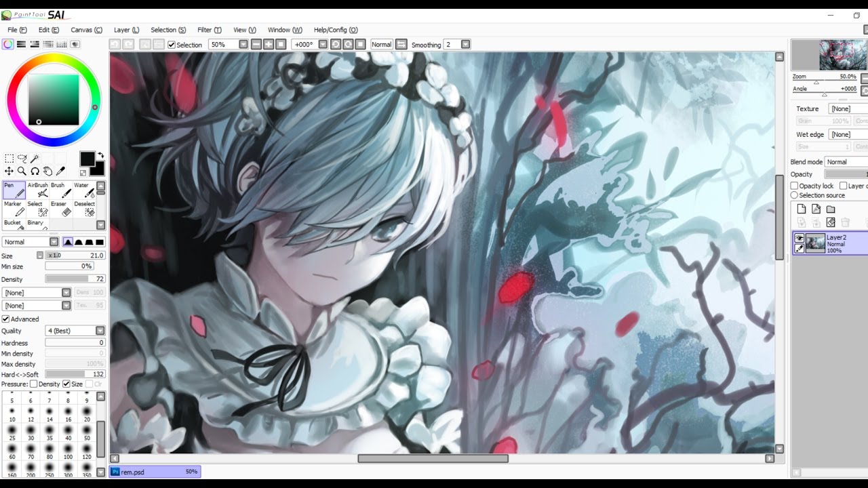868x488 pixels.
Task: Disable Pressure Size checkbox
Action: point(66,384)
